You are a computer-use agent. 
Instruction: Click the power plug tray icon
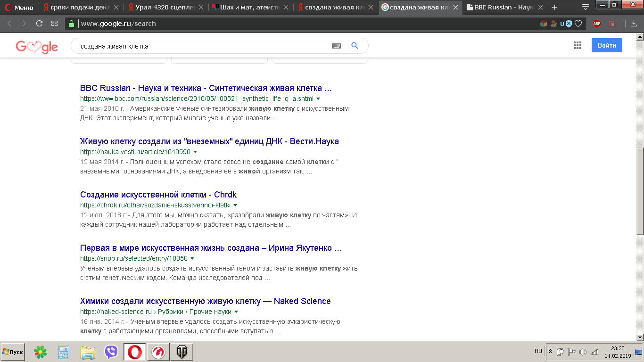[561, 352]
